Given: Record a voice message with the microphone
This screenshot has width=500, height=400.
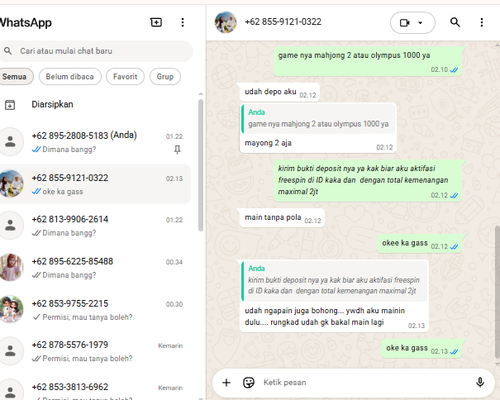Looking at the screenshot, I should [480, 382].
